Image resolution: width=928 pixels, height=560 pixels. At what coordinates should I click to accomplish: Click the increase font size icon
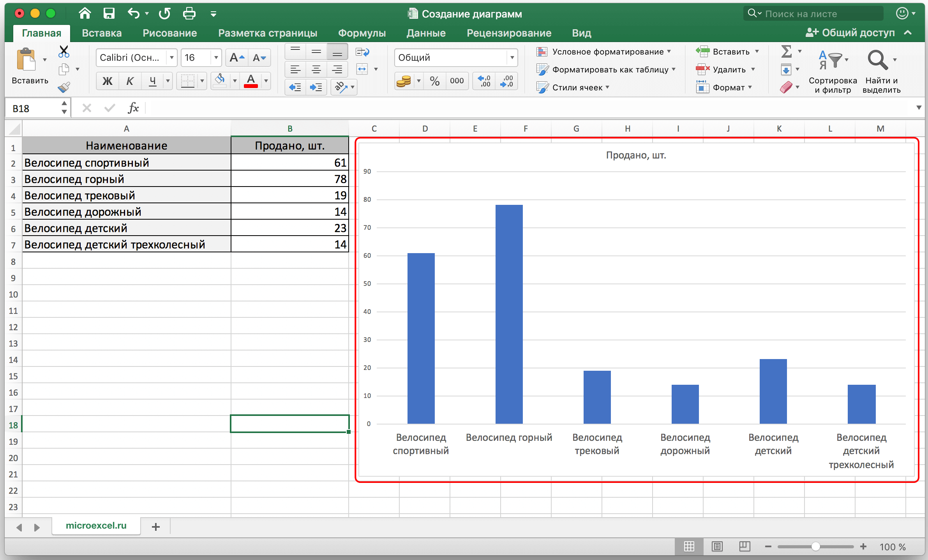(x=236, y=58)
